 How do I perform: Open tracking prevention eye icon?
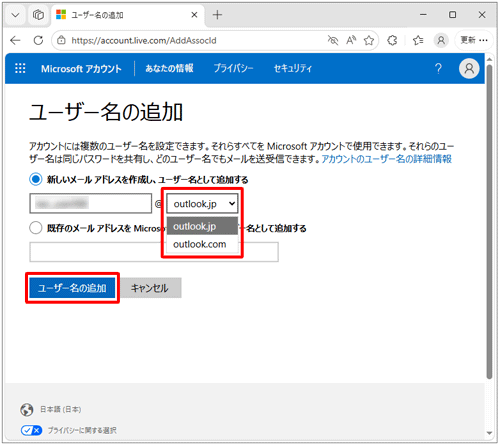[x=333, y=41]
